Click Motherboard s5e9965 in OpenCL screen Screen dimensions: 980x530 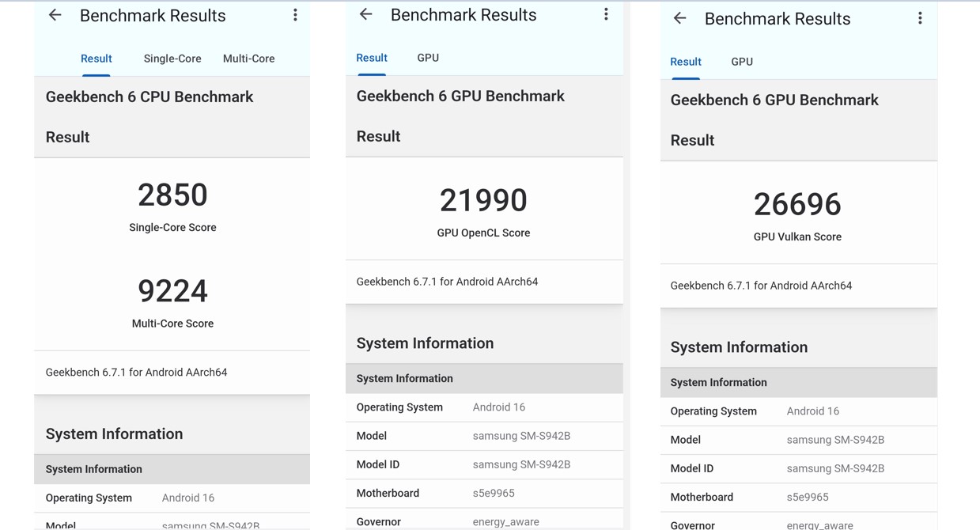pyautogui.click(x=484, y=493)
